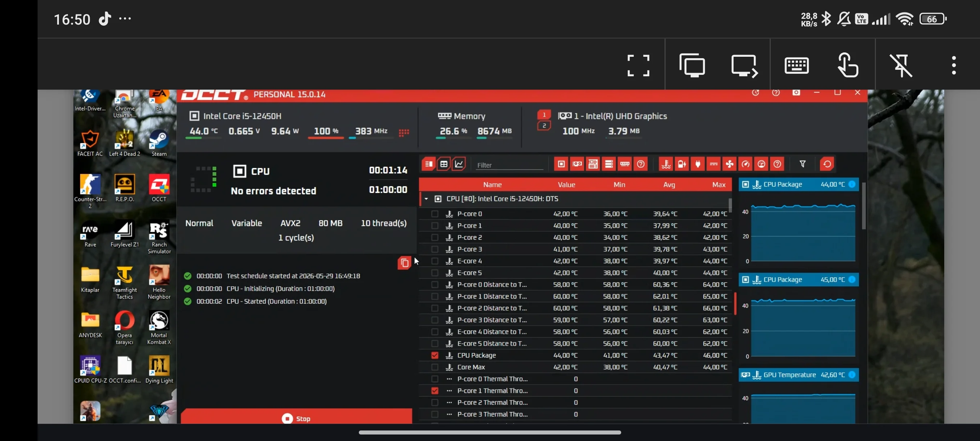Tick the P-core 0 temperature checkbox
This screenshot has height=441, width=980.
(434, 214)
